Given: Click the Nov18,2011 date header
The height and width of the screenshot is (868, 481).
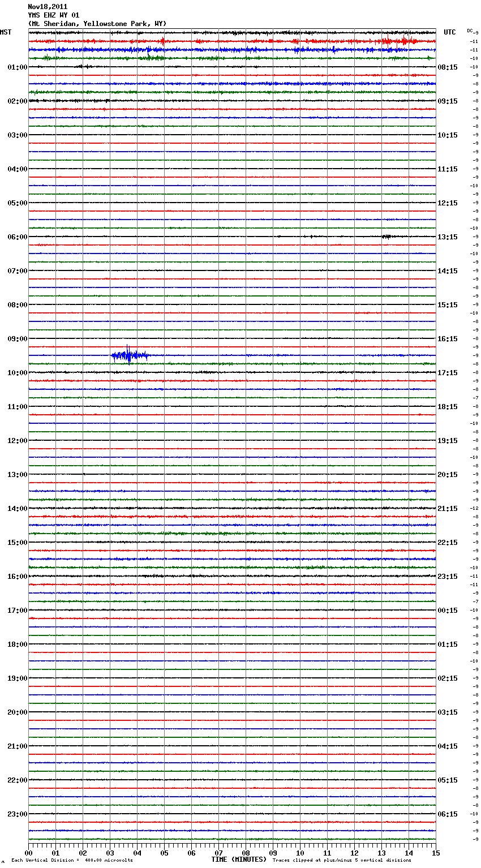Looking at the screenshot, I should [48, 7].
